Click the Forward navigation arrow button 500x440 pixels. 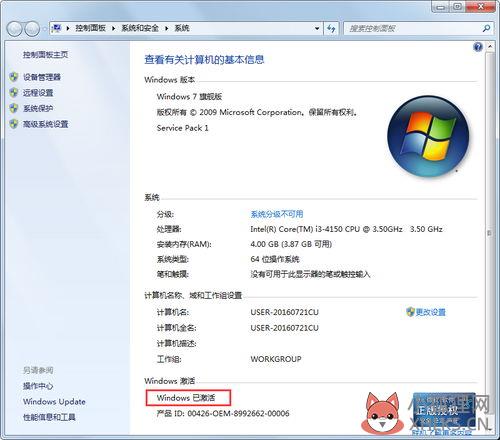coord(32,29)
